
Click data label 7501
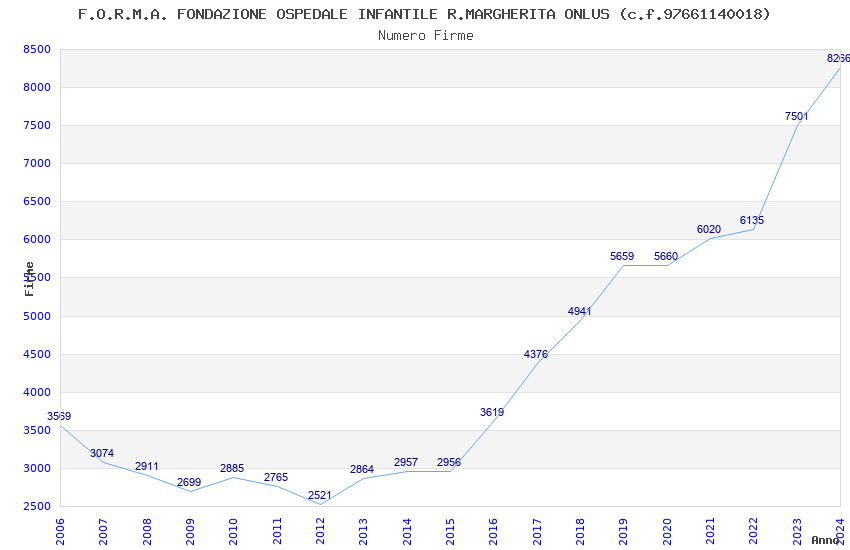point(796,116)
